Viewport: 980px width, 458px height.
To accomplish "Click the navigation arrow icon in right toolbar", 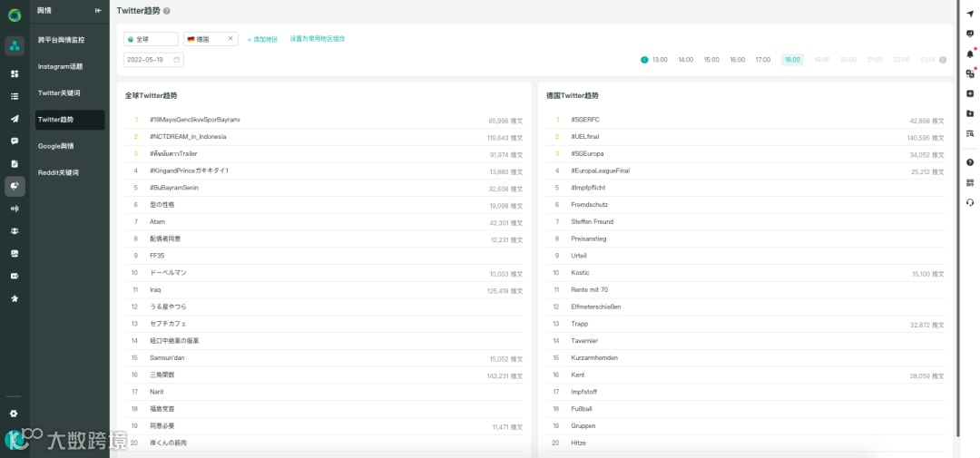I will tap(970, 14).
